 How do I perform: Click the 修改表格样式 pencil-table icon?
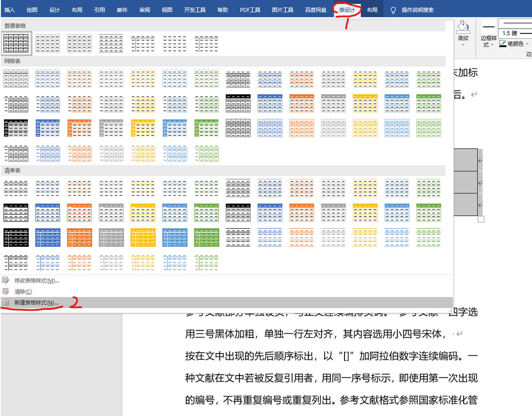coord(6,280)
